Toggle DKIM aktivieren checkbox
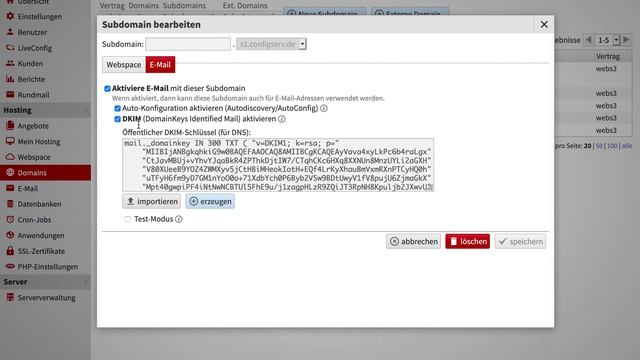 tap(118, 119)
